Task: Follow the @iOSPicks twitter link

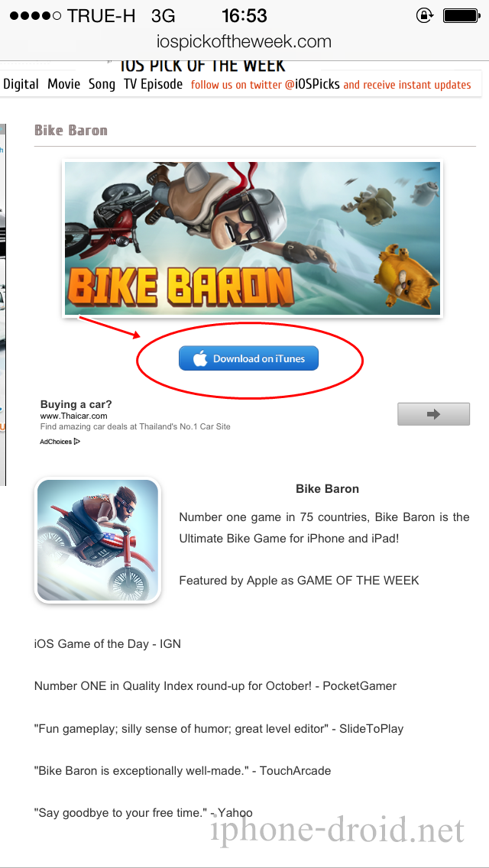Action: pyautogui.click(x=313, y=86)
